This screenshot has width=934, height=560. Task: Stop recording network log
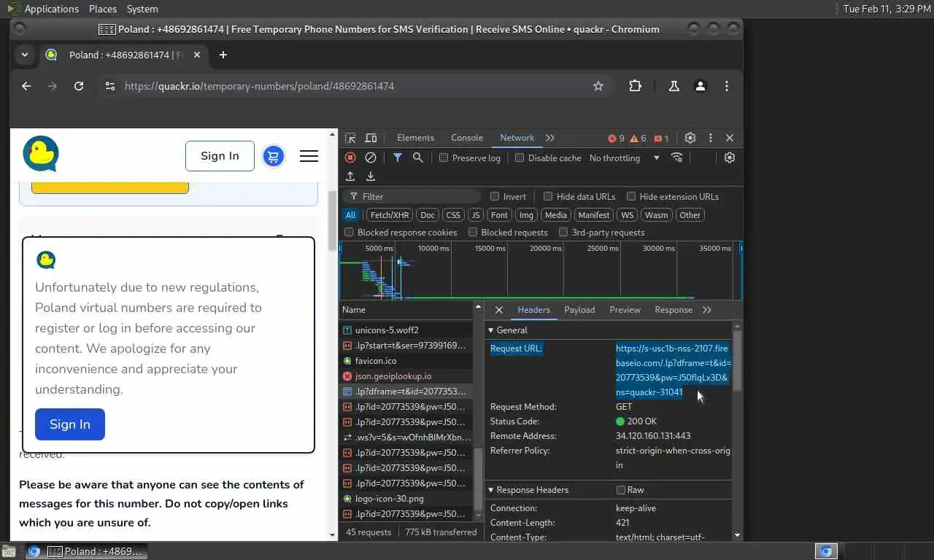(350, 157)
